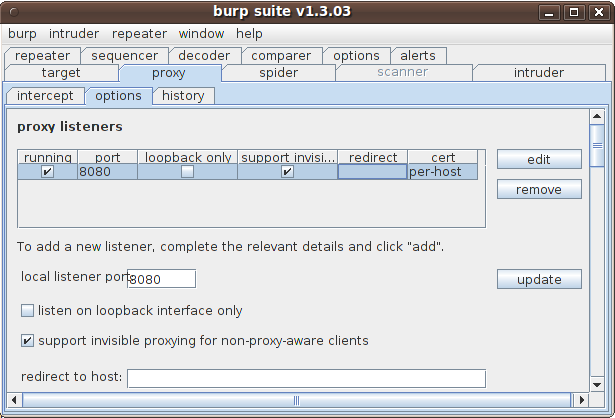Toggle loopback only checkbox in listener row
The height and width of the screenshot is (418, 615).
(x=187, y=172)
